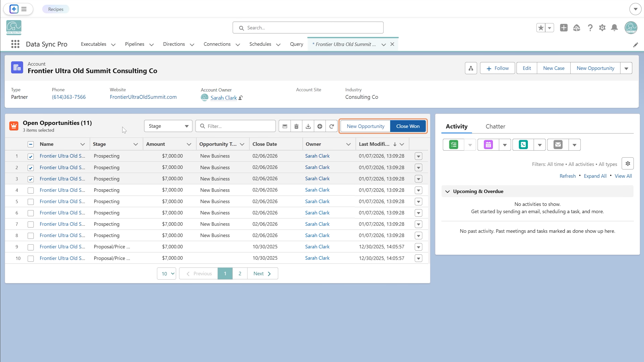
Task: Click the Close Won button
Action: pyautogui.click(x=408, y=126)
